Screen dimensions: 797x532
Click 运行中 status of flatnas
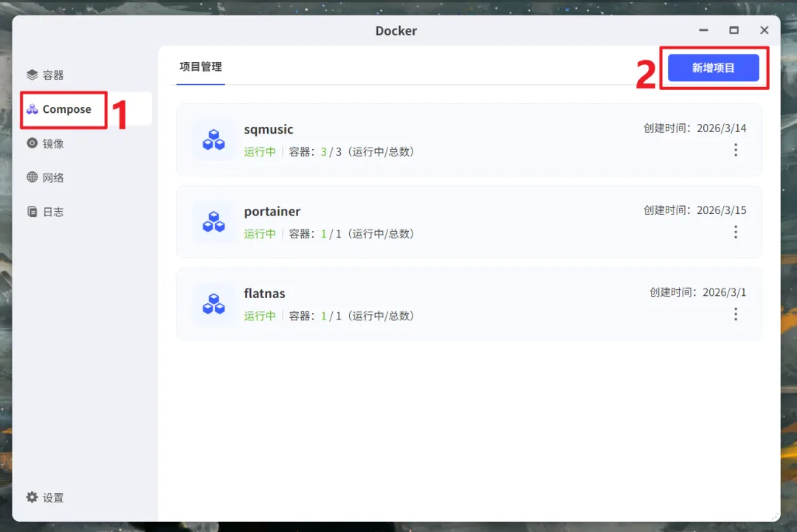tap(260, 316)
